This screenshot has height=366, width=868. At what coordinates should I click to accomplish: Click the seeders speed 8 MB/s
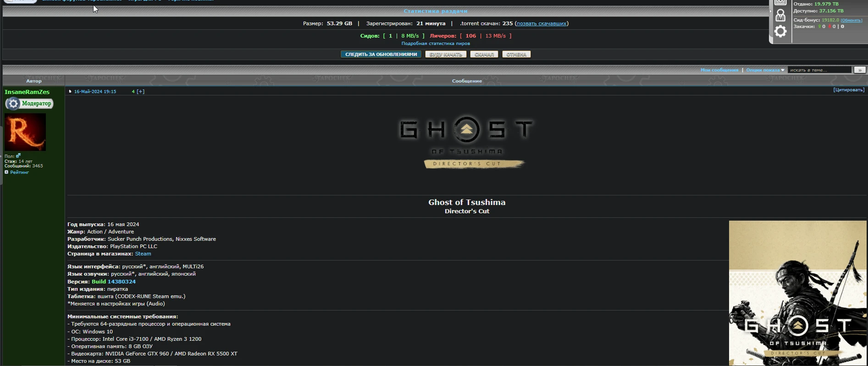point(410,36)
